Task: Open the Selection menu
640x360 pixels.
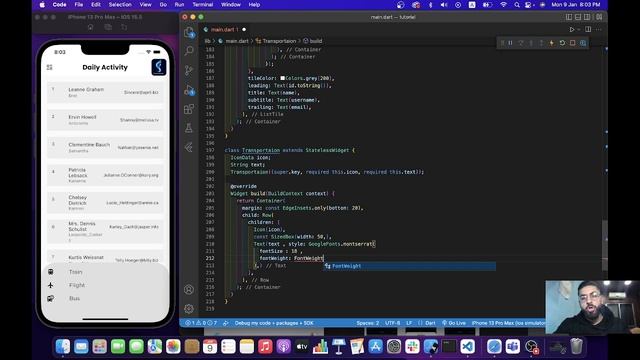Action: tap(120, 4)
